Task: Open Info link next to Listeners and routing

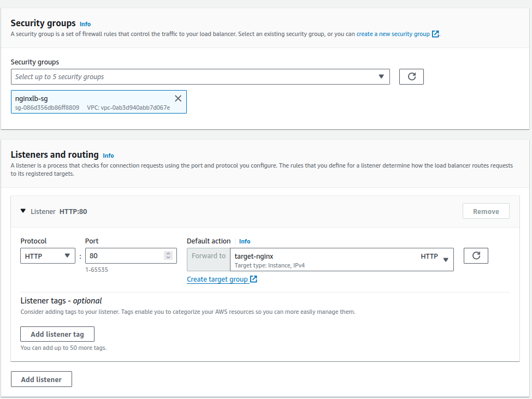Action: click(x=108, y=156)
